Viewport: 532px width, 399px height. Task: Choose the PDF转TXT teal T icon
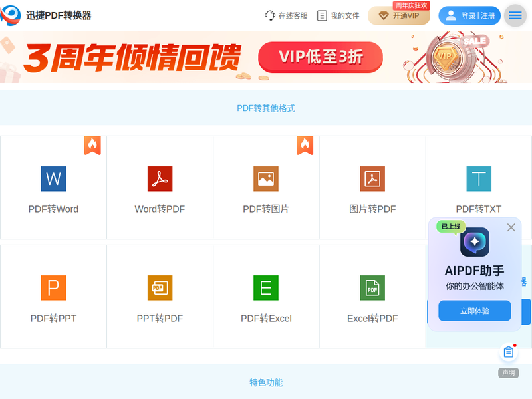479,179
